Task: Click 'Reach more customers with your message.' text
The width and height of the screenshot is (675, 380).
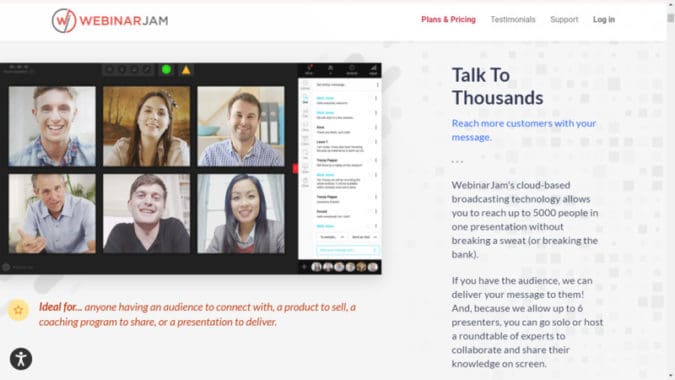Action: pyautogui.click(x=524, y=130)
